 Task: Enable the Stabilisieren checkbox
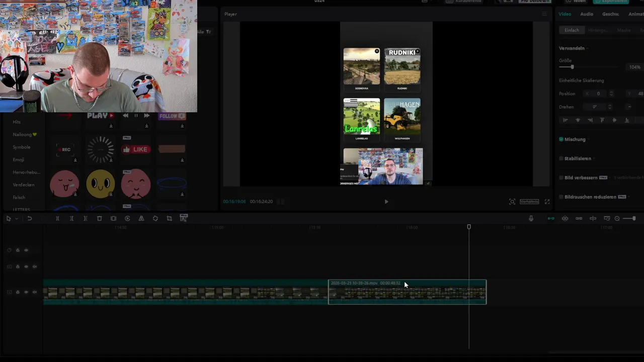coord(561,158)
